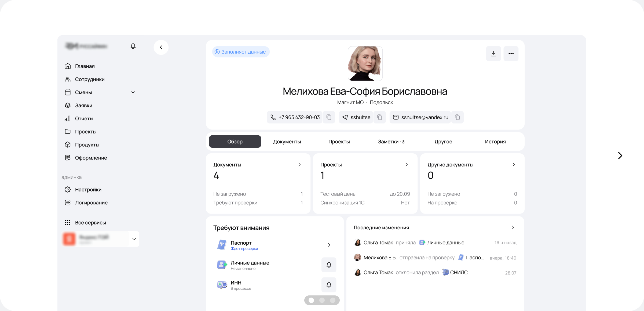Click the Тестовый день row in Проекты
The height and width of the screenshot is (311, 644).
[x=365, y=194]
